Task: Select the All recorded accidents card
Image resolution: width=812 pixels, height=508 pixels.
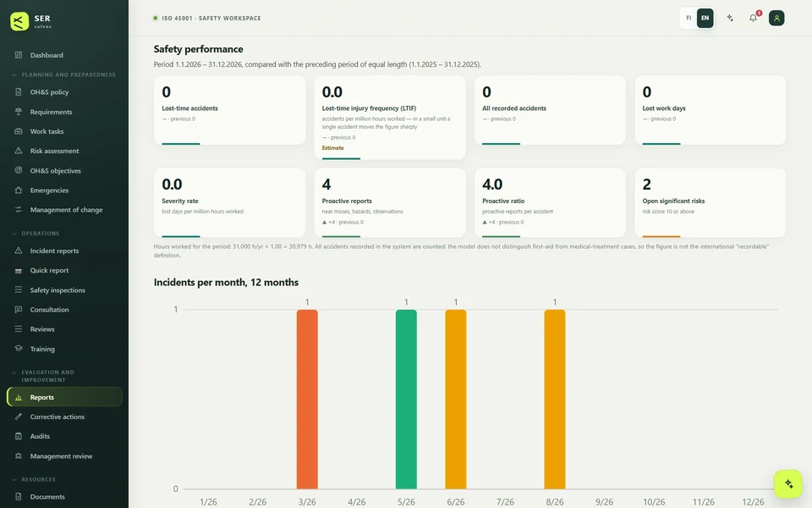Action: [550, 110]
